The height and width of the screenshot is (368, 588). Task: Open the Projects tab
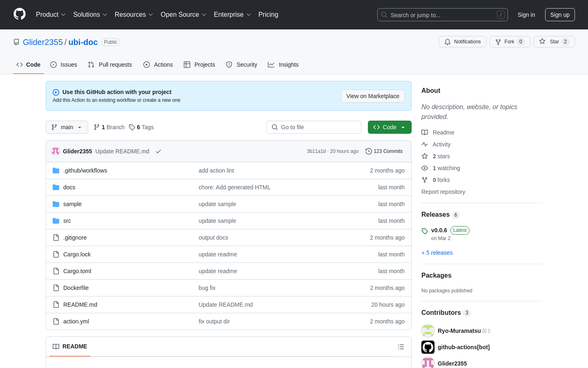(199, 65)
